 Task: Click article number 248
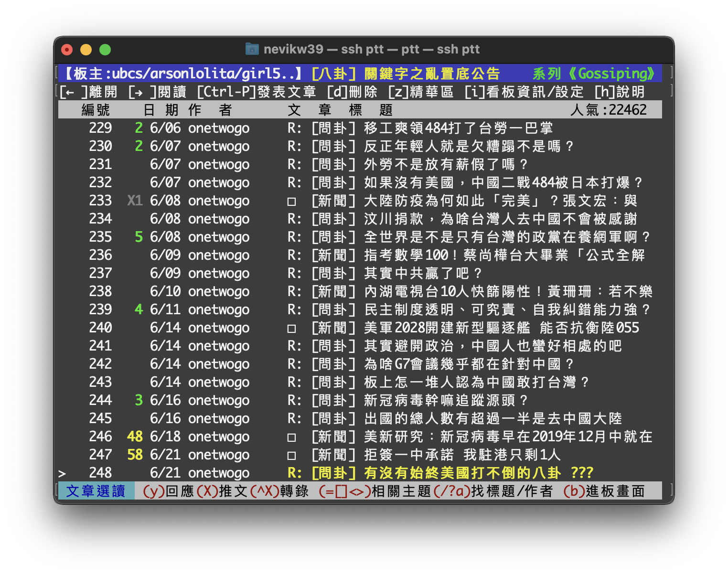pos(100,473)
